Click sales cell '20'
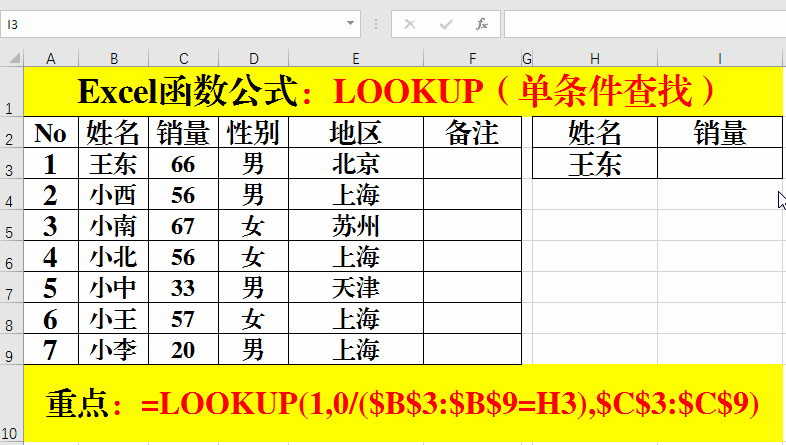Image resolution: width=786 pixels, height=445 pixels. 183,350
